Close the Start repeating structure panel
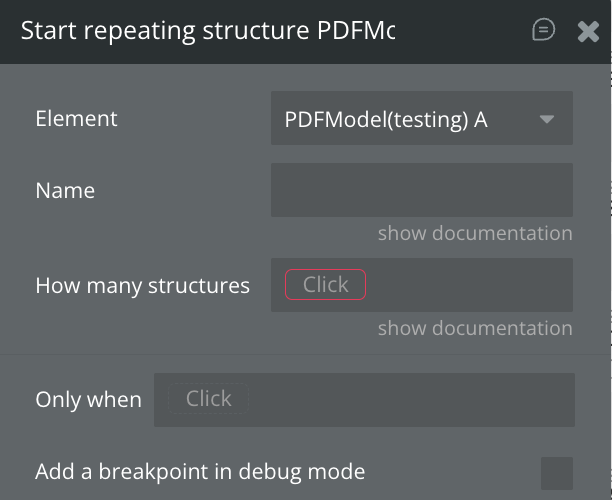 (588, 31)
